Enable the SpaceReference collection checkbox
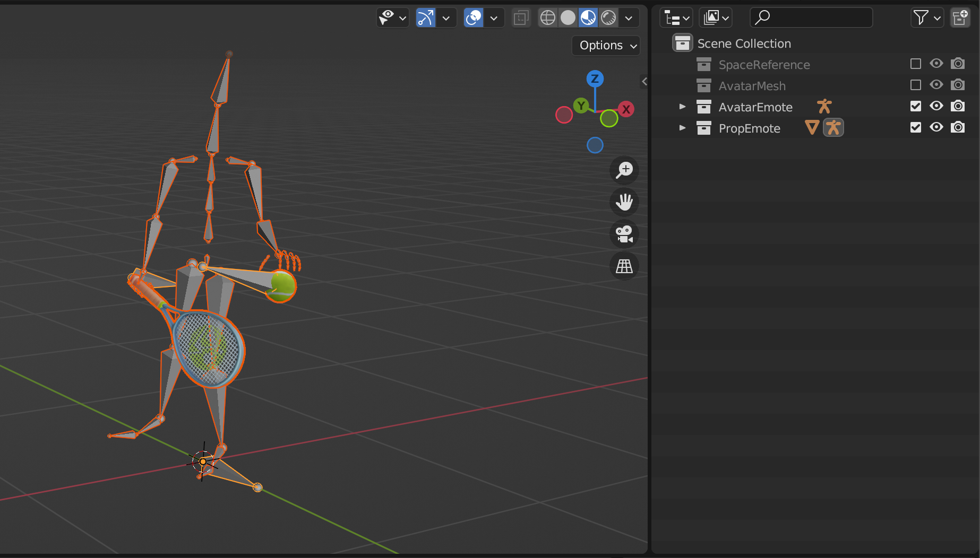Image resolution: width=980 pixels, height=558 pixels. (x=915, y=64)
